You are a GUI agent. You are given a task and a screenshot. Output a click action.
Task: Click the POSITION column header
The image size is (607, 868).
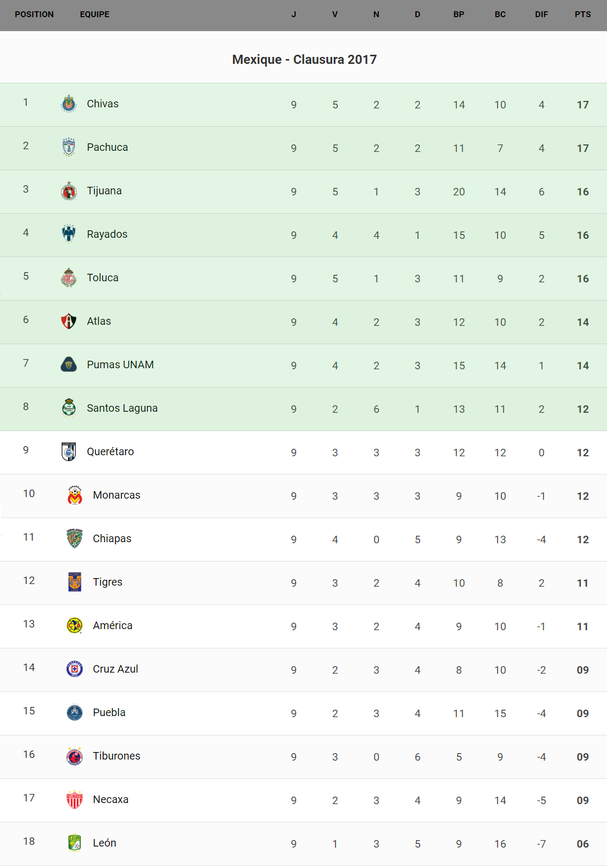[34, 14]
